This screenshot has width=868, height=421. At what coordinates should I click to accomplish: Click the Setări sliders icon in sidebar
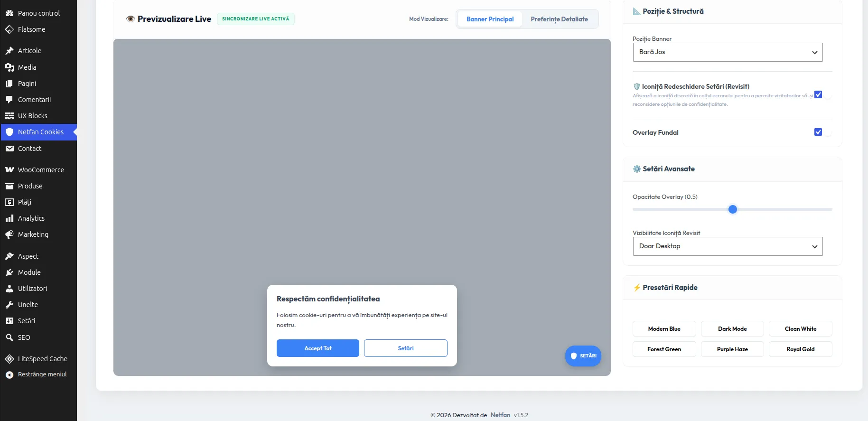tap(9, 321)
